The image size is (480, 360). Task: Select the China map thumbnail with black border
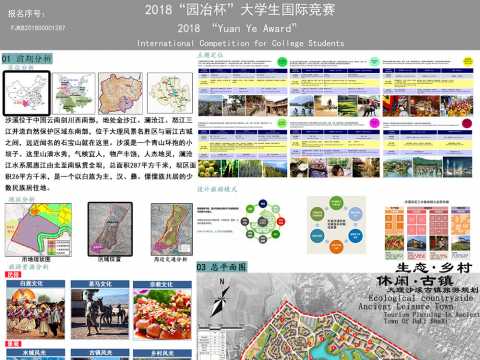coord(27,93)
